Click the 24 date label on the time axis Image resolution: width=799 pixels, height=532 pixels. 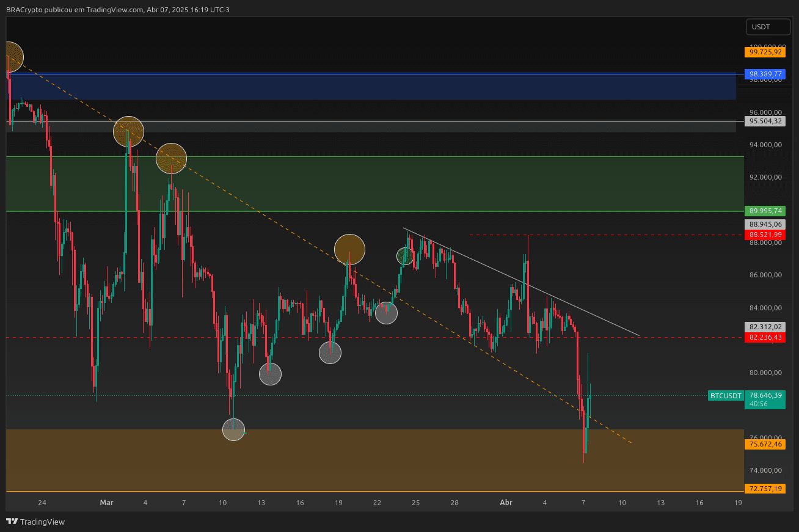(x=42, y=503)
